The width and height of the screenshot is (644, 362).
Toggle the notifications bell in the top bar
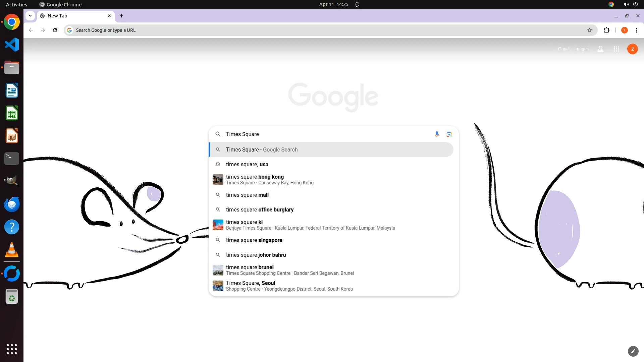click(357, 4)
